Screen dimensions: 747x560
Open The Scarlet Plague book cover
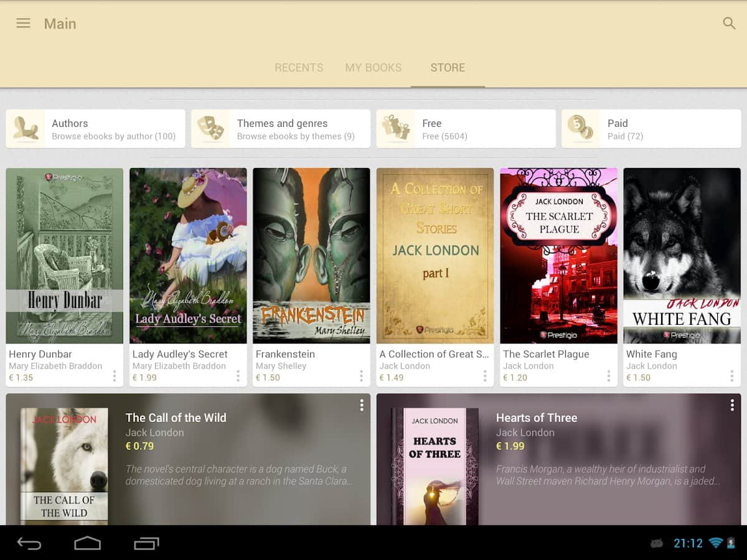(558, 256)
